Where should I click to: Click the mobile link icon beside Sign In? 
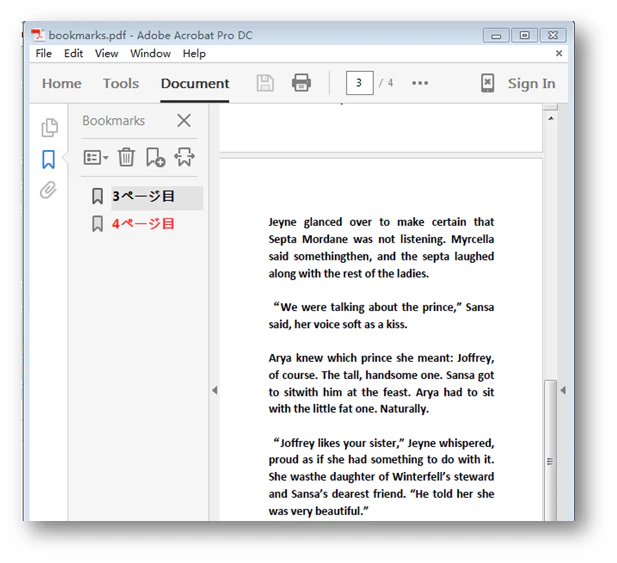point(488,83)
